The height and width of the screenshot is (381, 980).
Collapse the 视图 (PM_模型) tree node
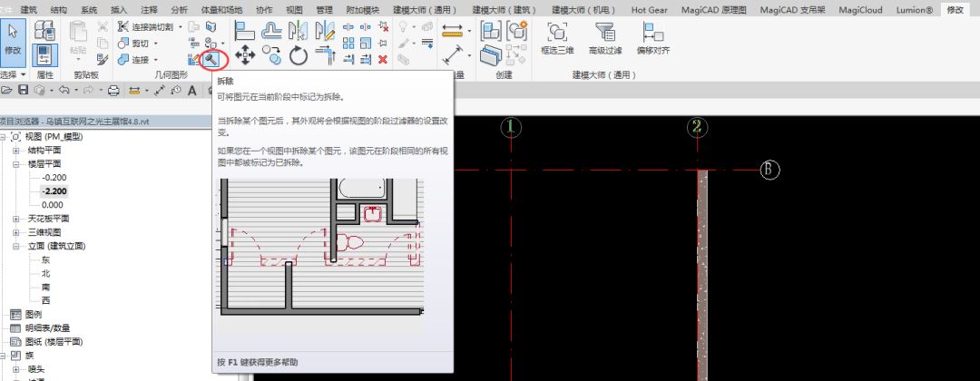[3, 137]
